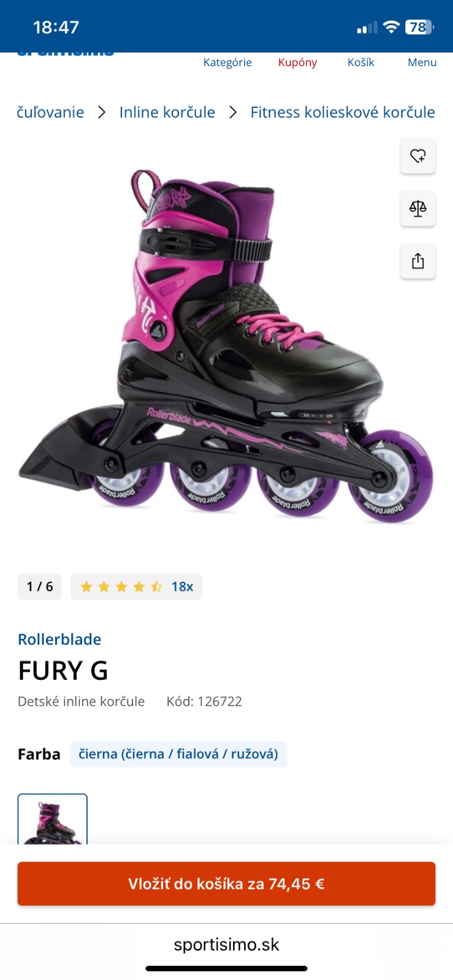Select the čierna/fialová/ružová color thumbnail
Image resolution: width=453 pixels, height=980 pixels.
point(53,819)
